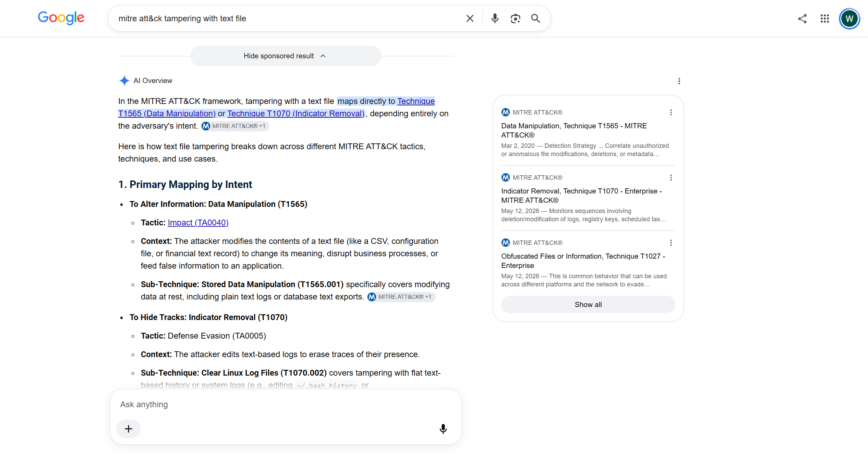868x459 pixels.
Task: Submit search with magnifying glass icon
Action: click(535, 19)
